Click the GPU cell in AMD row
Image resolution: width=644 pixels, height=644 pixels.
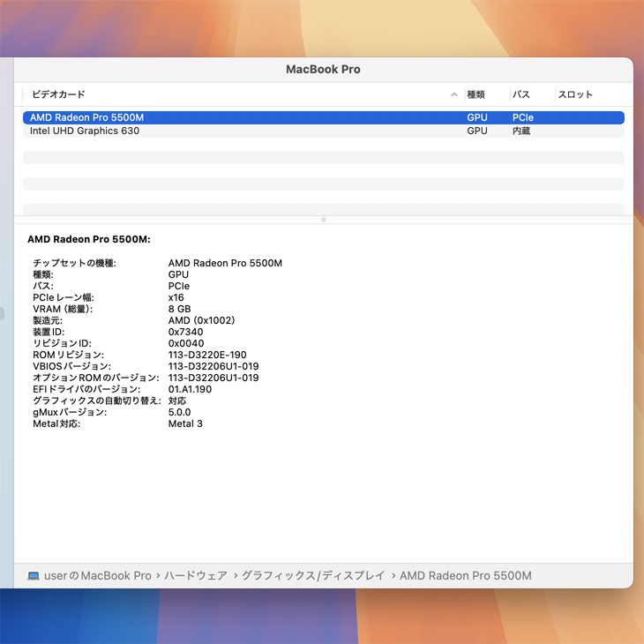(x=477, y=117)
